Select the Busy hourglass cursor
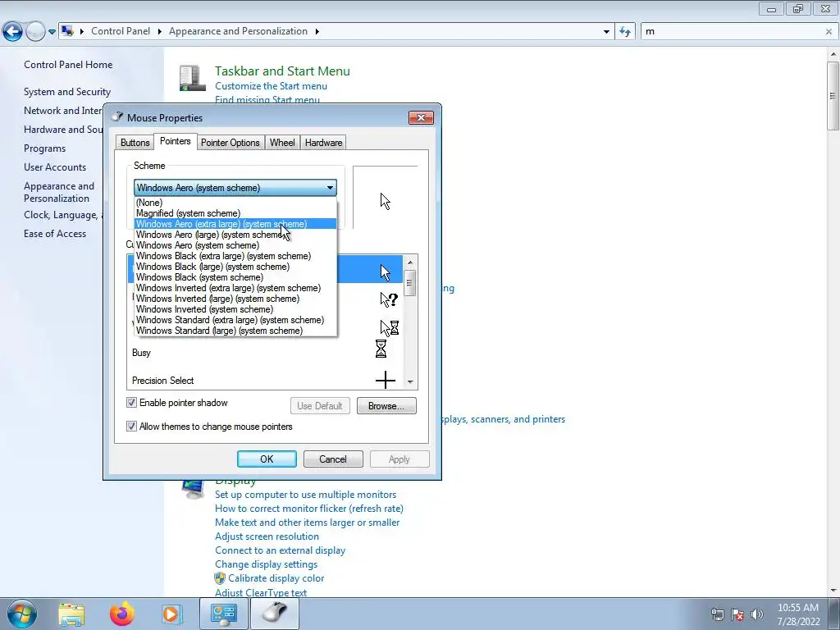Image resolution: width=840 pixels, height=630 pixels. (381, 349)
